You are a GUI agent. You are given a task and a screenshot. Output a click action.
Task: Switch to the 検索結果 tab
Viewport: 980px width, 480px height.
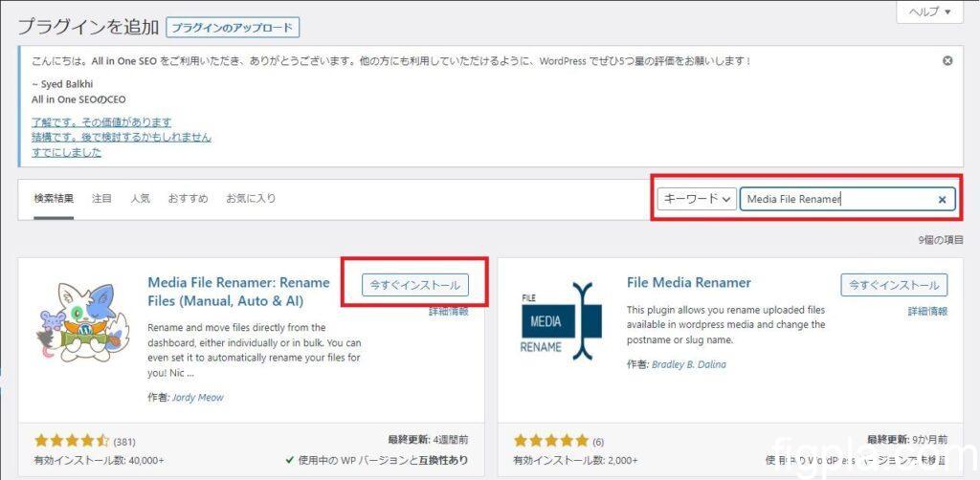click(54, 199)
